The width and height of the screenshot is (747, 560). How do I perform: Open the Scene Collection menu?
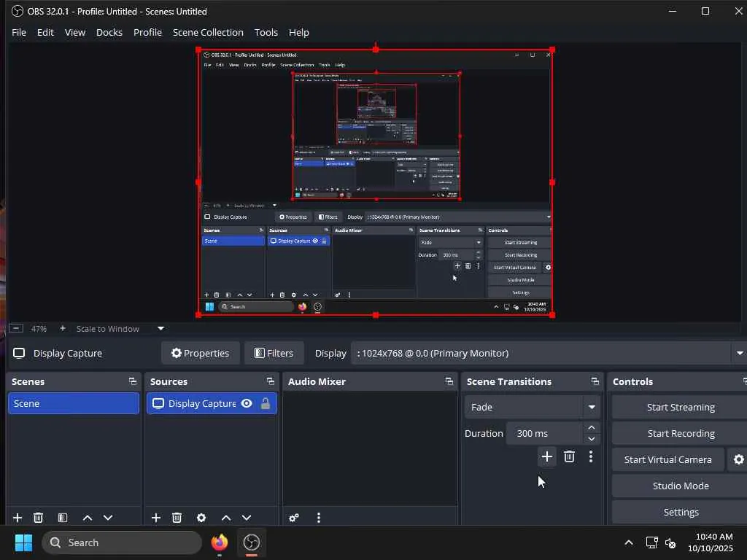click(x=208, y=32)
